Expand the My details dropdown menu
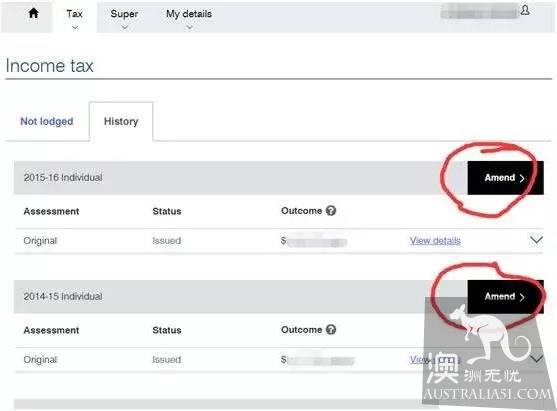The image size is (557, 411). 189,18
